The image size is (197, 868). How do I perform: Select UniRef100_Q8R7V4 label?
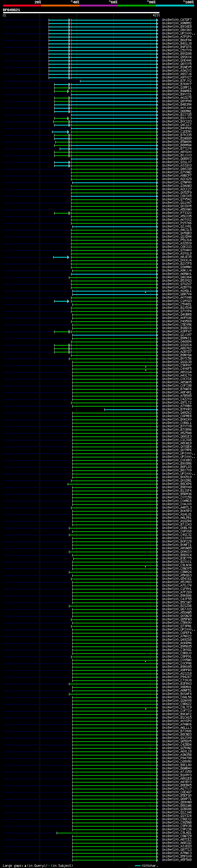(x=176, y=294)
